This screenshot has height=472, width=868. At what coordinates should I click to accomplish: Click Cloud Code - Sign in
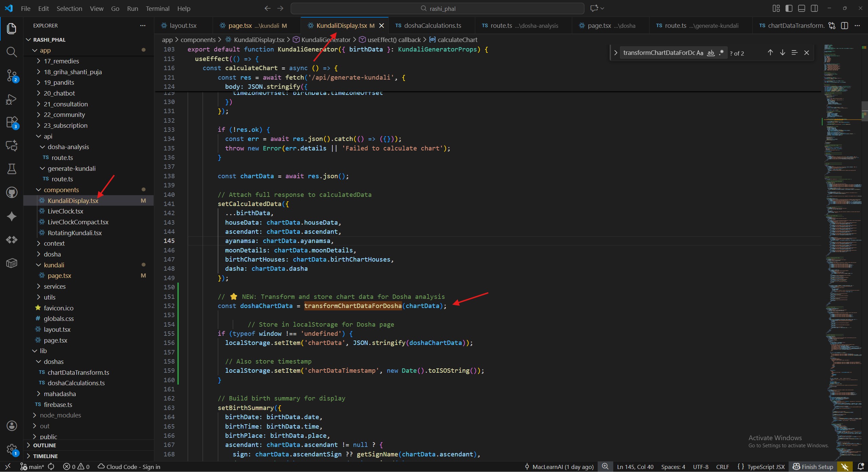[x=129, y=467]
